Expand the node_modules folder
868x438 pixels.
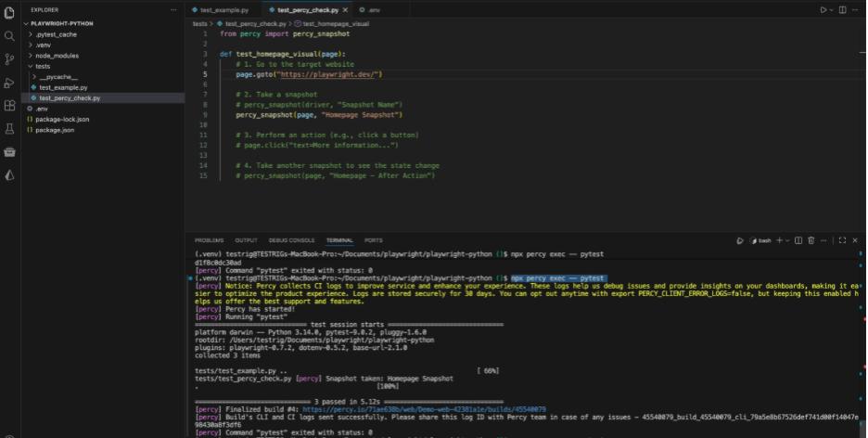click(57, 56)
